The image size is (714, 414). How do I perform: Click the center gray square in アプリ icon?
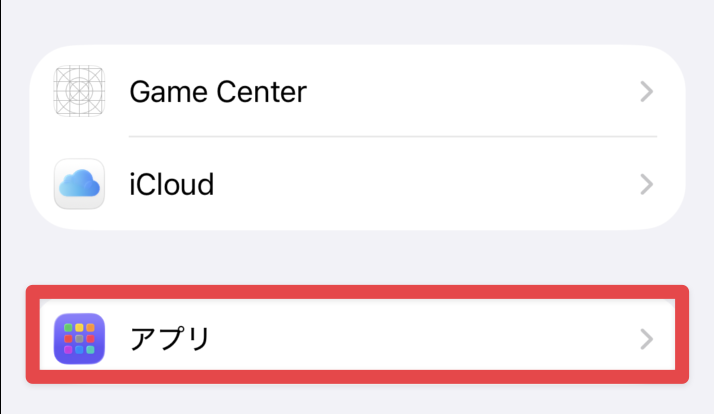(x=80, y=339)
